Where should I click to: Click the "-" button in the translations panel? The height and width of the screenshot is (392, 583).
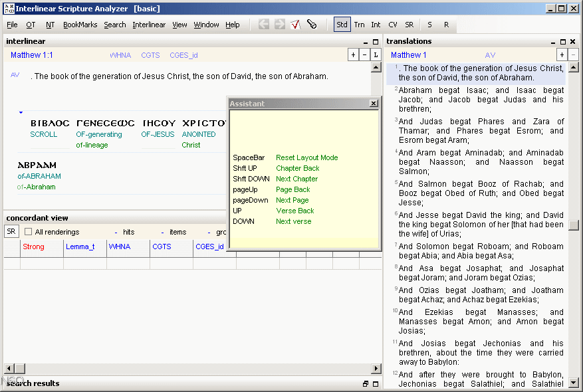pos(572,55)
